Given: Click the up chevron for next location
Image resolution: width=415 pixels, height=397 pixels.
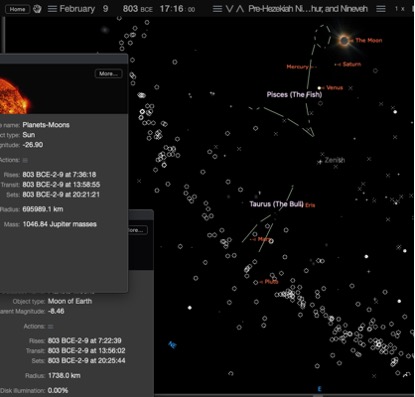Looking at the screenshot, I should pos(240,9).
